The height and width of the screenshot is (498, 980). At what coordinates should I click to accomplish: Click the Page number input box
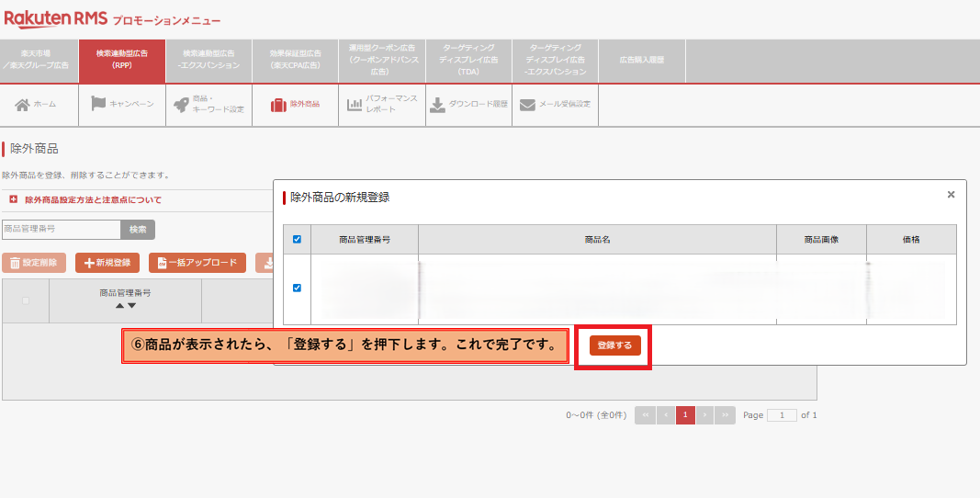(x=782, y=415)
